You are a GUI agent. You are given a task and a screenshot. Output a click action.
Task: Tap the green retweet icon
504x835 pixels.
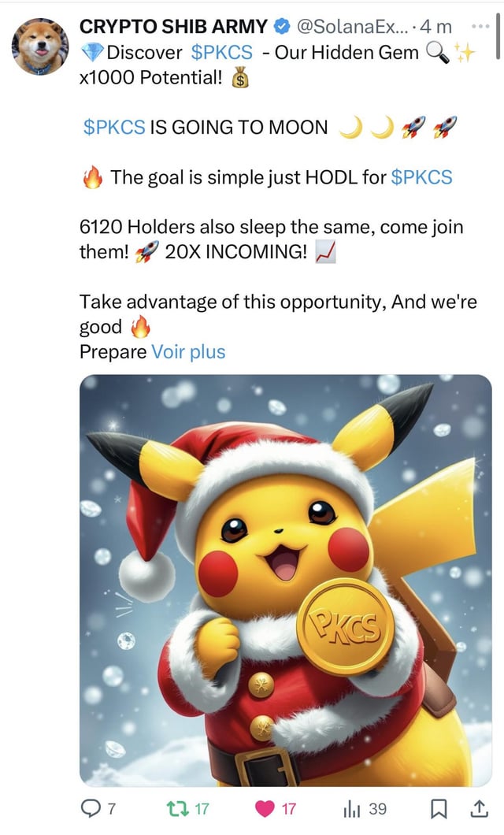point(178,809)
